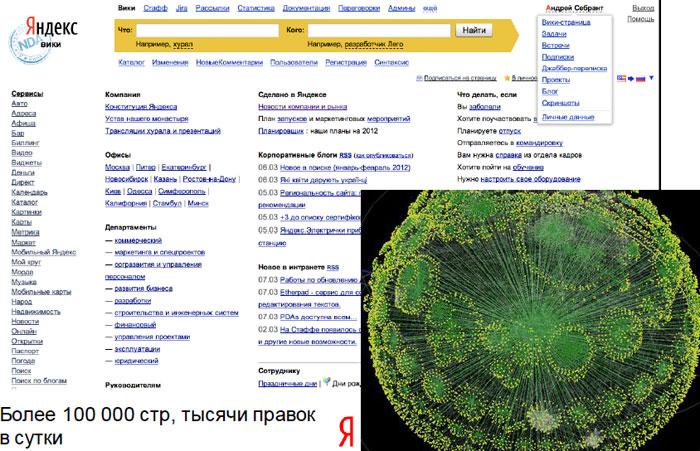Click the Выход logout link
Screen dimensions: 700x451
pyautogui.click(x=643, y=8)
